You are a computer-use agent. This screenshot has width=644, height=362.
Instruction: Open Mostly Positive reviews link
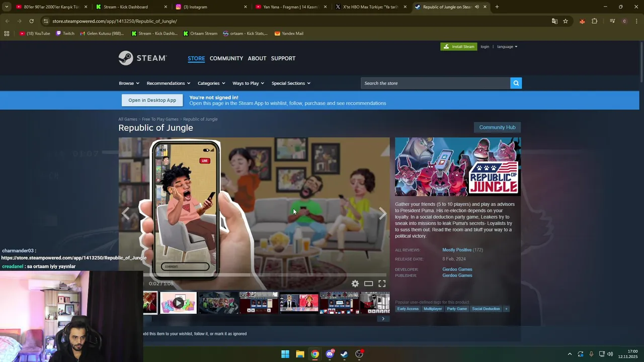457,250
